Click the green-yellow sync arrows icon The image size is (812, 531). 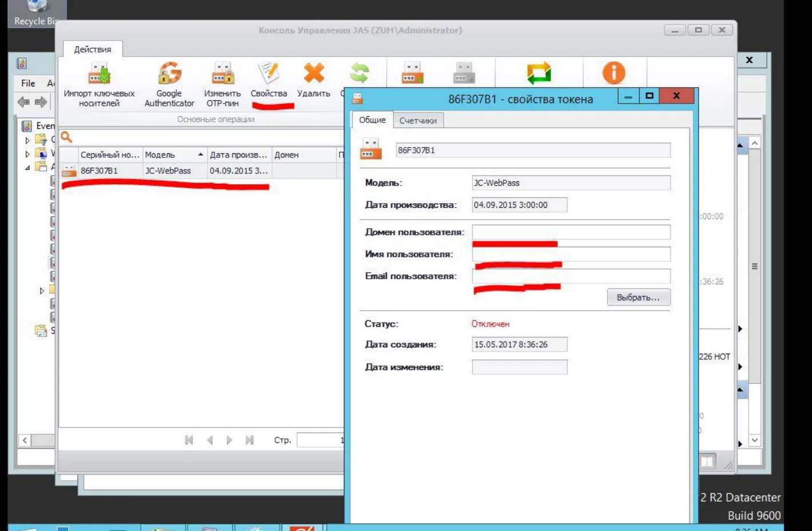click(x=538, y=73)
